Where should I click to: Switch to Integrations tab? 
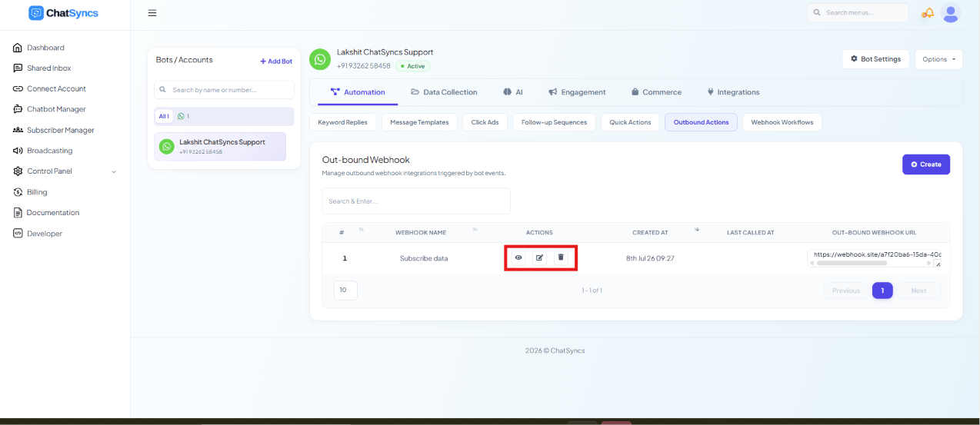tap(733, 92)
